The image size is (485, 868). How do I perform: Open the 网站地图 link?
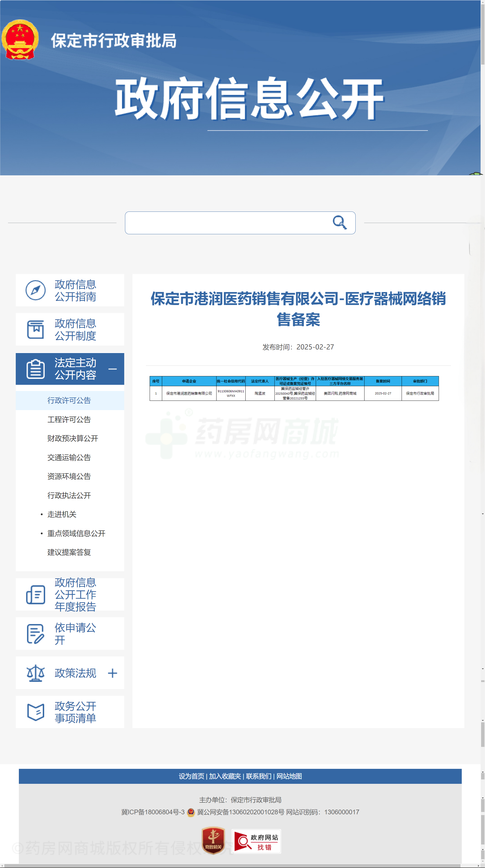(290, 776)
